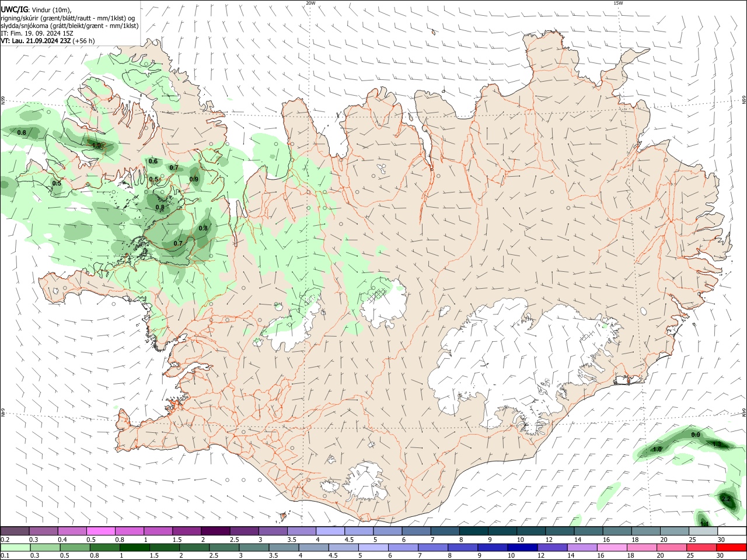The width and height of the screenshot is (747, 560).
Task: Click the '1.1' precipitation value near the legend
Action: coord(704,524)
